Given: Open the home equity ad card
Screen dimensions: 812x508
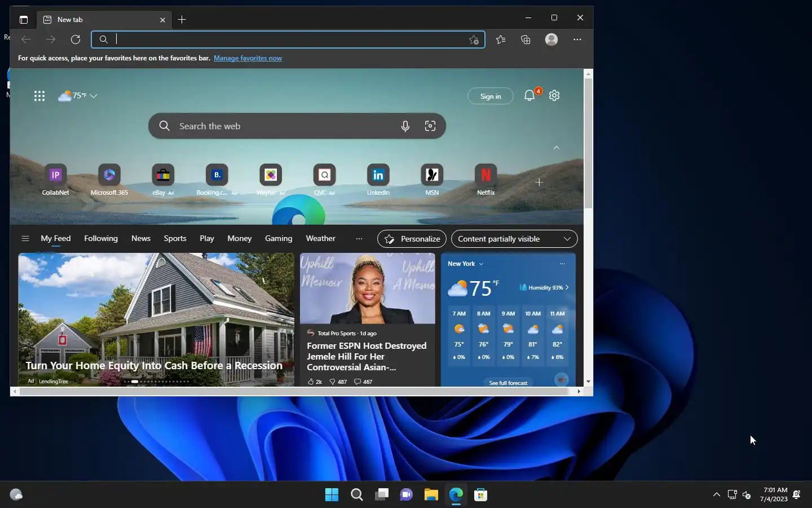Looking at the screenshot, I should 156,319.
